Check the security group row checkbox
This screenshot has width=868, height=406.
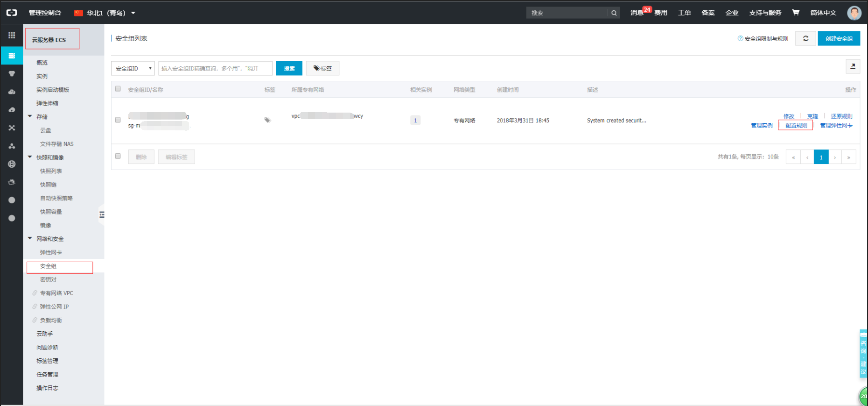point(118,120)
